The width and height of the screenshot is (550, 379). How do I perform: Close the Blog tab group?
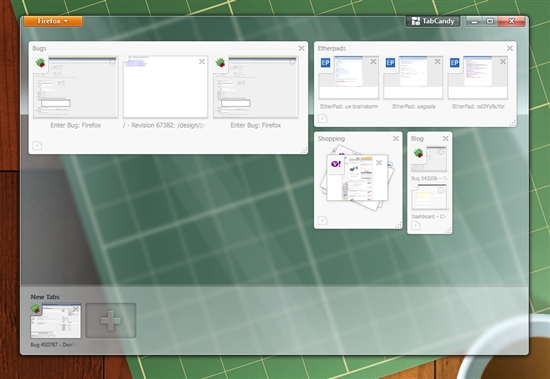coord(445,139)
